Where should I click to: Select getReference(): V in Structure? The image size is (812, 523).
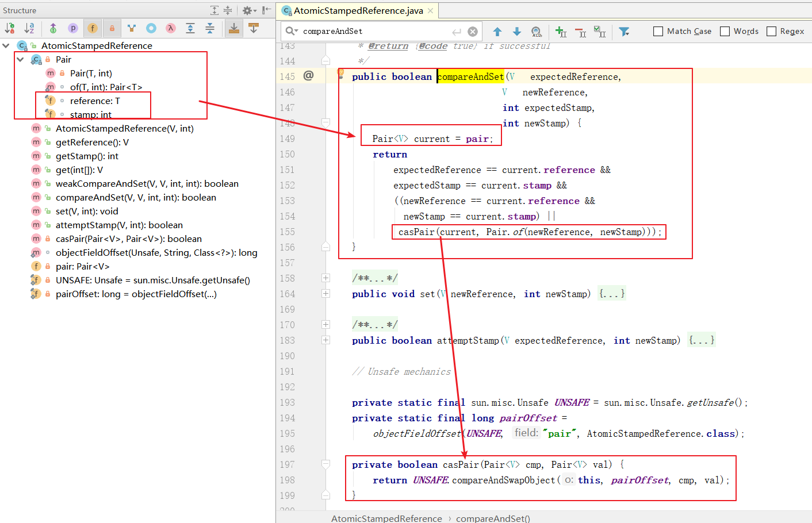tap(92, 142)
